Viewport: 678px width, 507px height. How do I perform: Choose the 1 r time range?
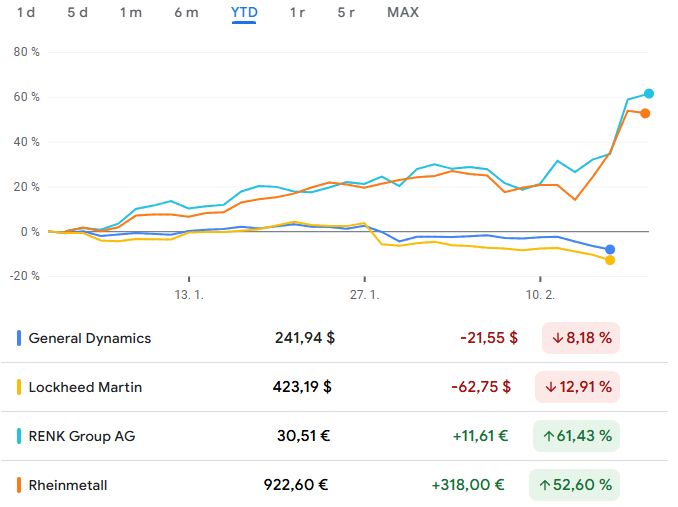click(x=297, y=12)
